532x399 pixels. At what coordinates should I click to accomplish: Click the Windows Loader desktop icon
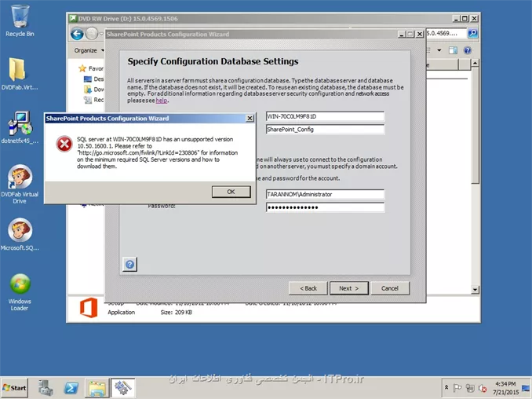click(x=20, y=288)
